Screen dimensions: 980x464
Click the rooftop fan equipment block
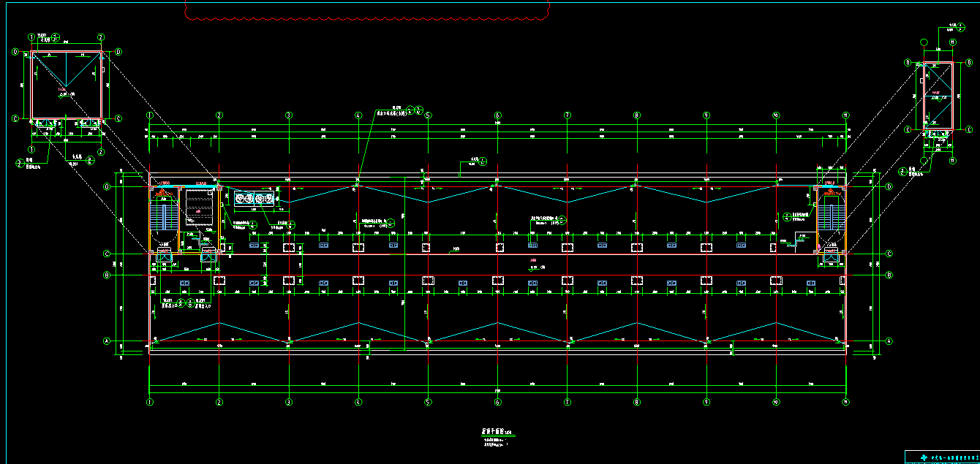255,198
